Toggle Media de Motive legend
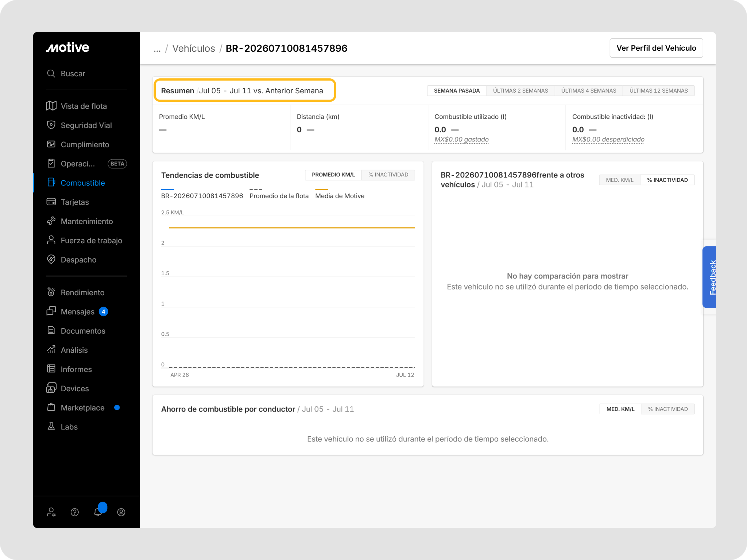 pos(340,193)
